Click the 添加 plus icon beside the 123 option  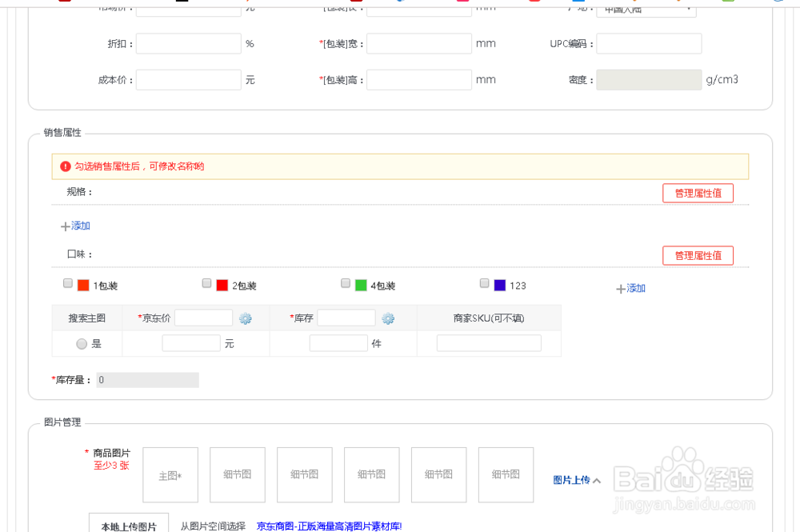(x=621, y=288)
